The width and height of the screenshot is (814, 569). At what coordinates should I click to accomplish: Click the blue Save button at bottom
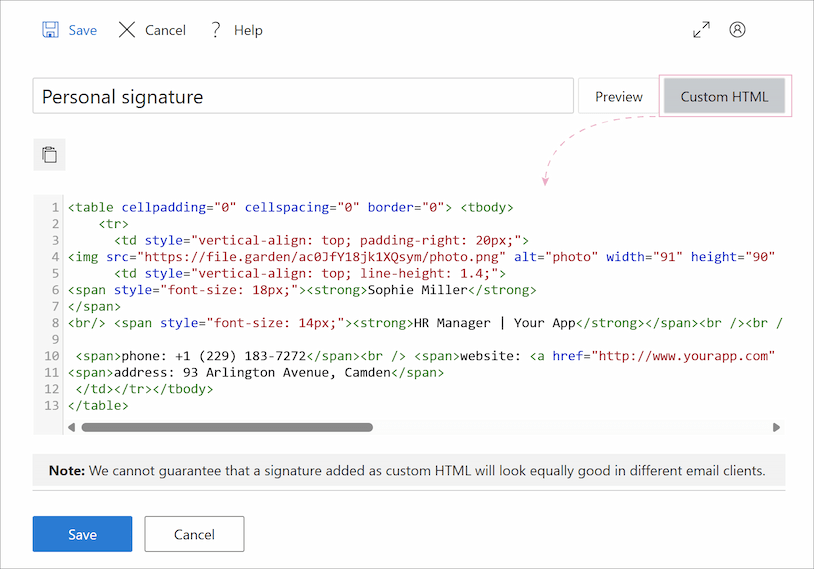pyautogui.click(x=83, y=534)
